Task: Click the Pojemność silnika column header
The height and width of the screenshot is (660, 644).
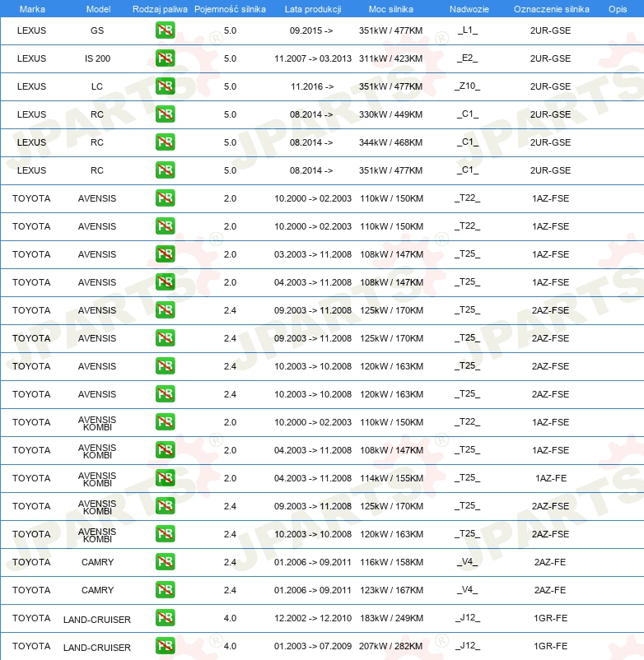Action: [230, 9]
